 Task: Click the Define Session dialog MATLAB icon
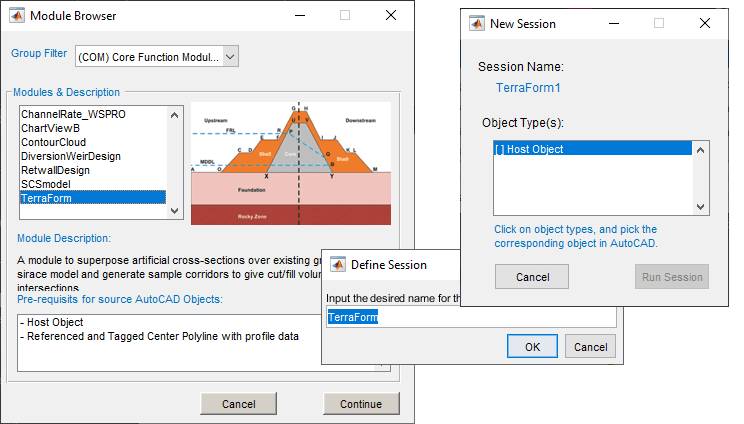(337, 265)
